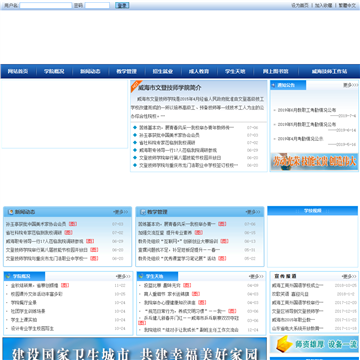Click the icon beside 学院概况 panel title
Viewport: 360px width, 360px height.
pyautogui.click(x=9, y=276)
